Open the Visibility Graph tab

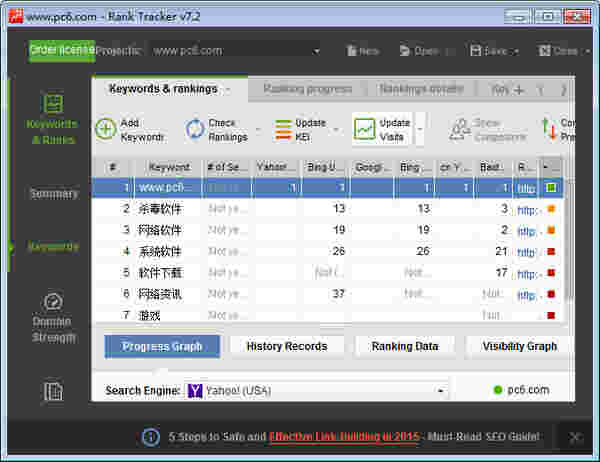(x=519, y=346)
